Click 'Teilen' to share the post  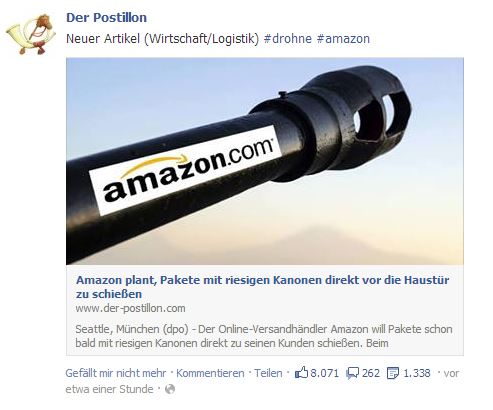[x=268, y=373]
